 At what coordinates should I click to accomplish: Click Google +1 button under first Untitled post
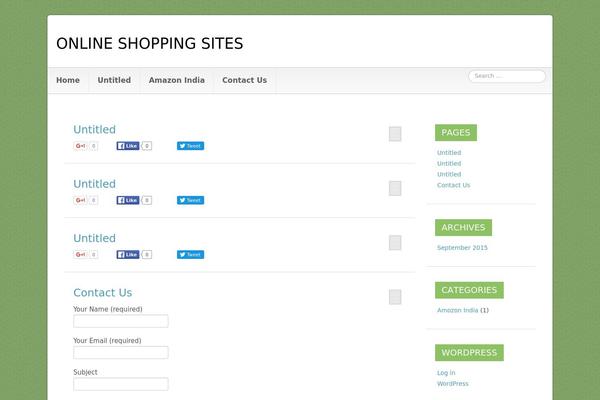(80, 146)
